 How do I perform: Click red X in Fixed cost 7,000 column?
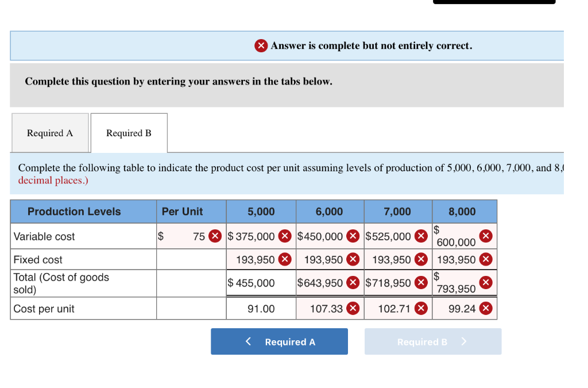click(421, 259)
